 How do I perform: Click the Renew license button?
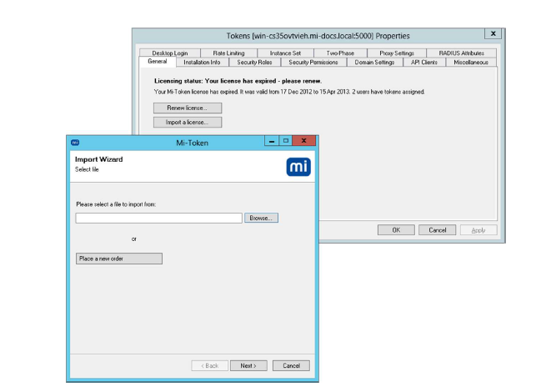[x=188, y=108]
